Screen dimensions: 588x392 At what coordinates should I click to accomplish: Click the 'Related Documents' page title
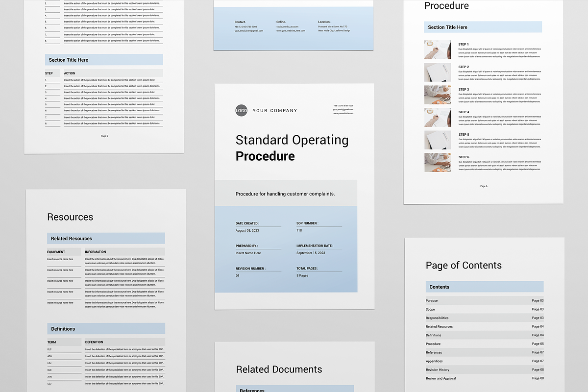tap(279, 369)
